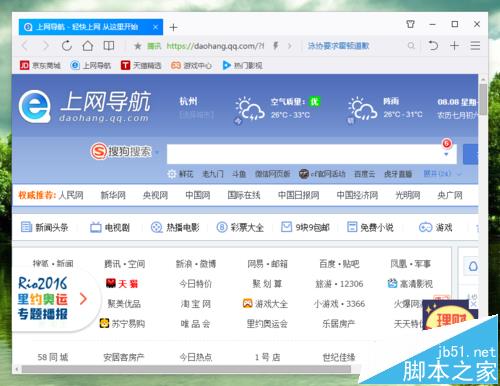Open the 新闻头条 category
500x386 pixels.
pyautogui.click(x=44, y=227)
